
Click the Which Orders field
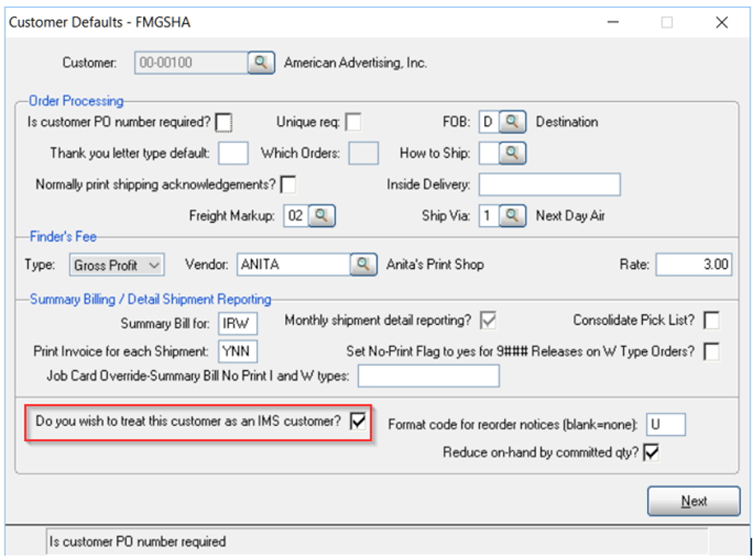pyautogui.click(x=363, y=153)
